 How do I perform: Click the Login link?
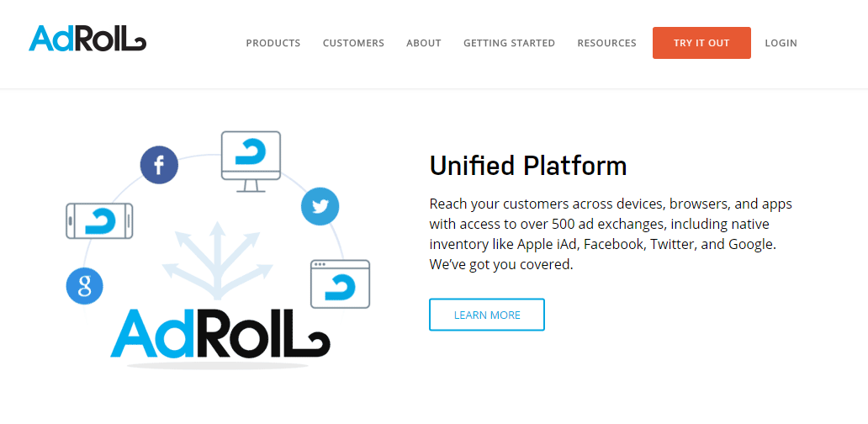coord(781,43)
